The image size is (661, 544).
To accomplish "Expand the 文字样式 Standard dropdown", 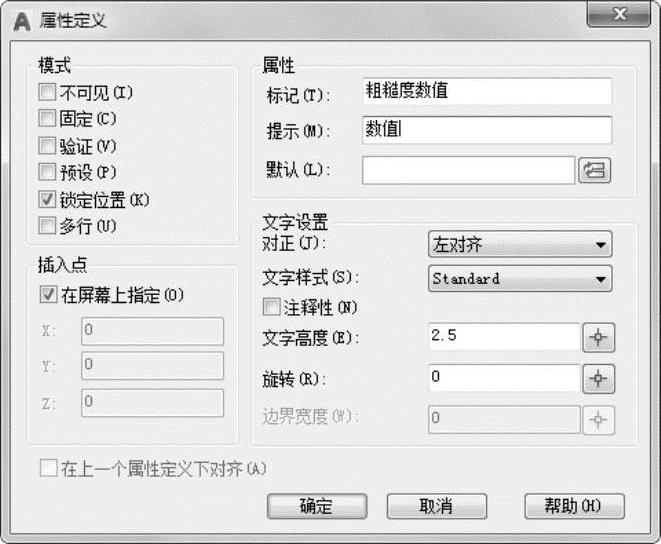I will click(x=520, y=279).
